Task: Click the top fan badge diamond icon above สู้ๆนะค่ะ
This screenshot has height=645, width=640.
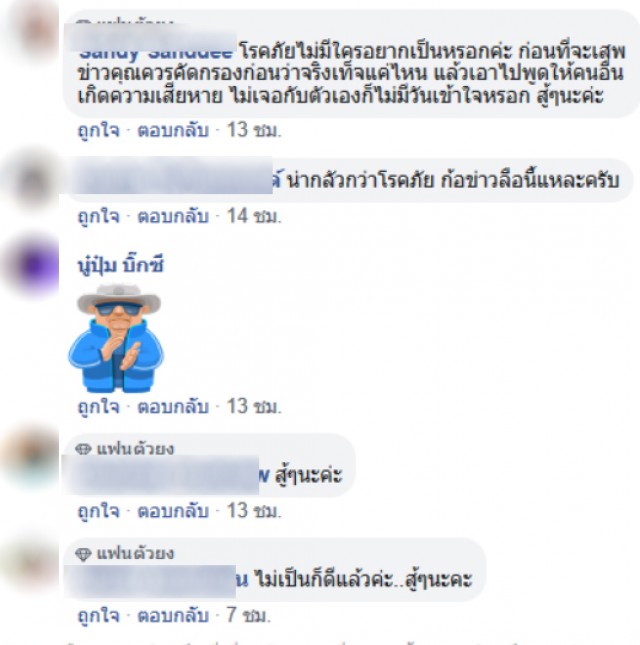Action: point(83,449)
